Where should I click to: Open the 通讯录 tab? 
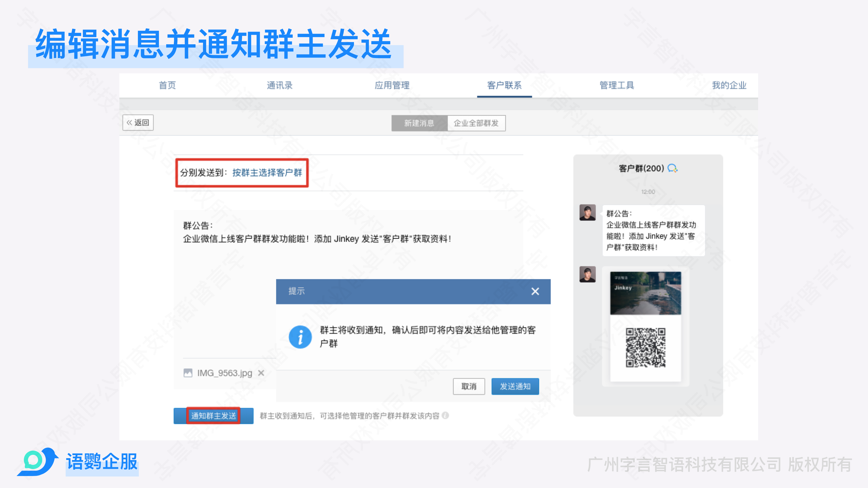tap(279, 85)
